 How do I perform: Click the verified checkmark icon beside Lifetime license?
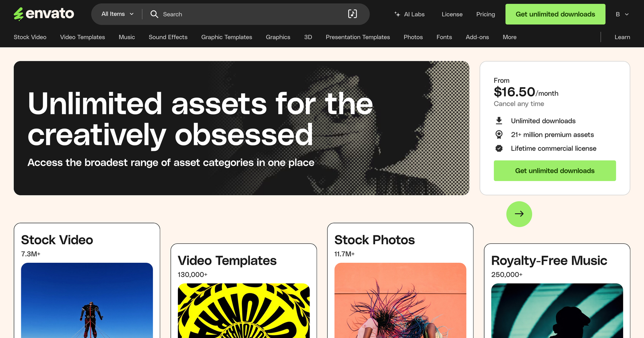(x=499, y=148)
